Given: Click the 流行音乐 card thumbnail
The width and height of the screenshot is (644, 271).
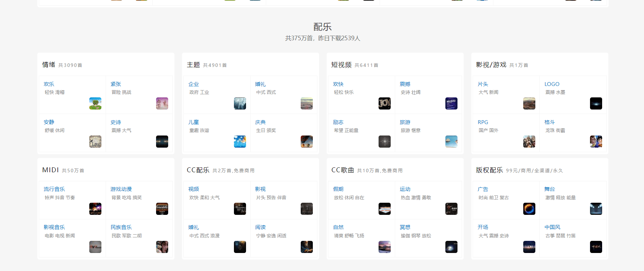Looking at the screenshot, I should click(x=95, y=209).
